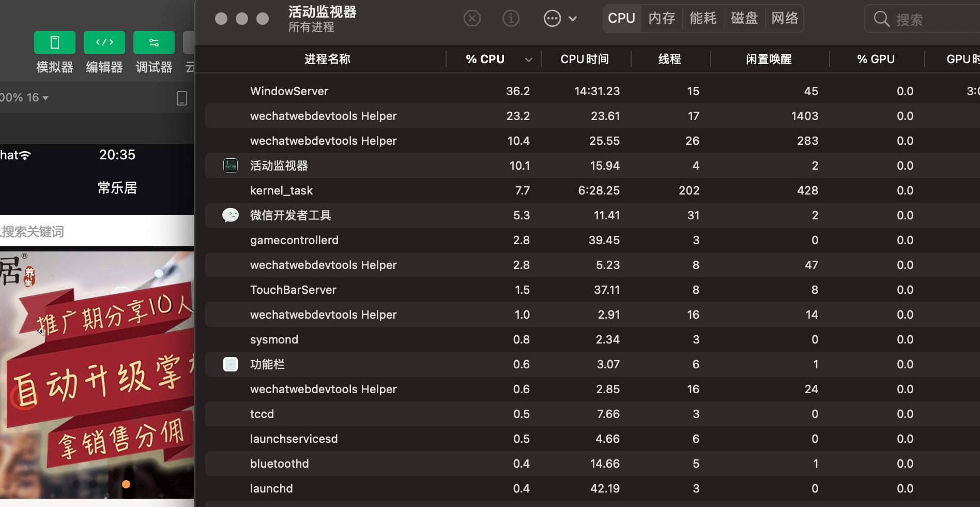
Task: Sort by 进程名称 column header
Action: 327,59
